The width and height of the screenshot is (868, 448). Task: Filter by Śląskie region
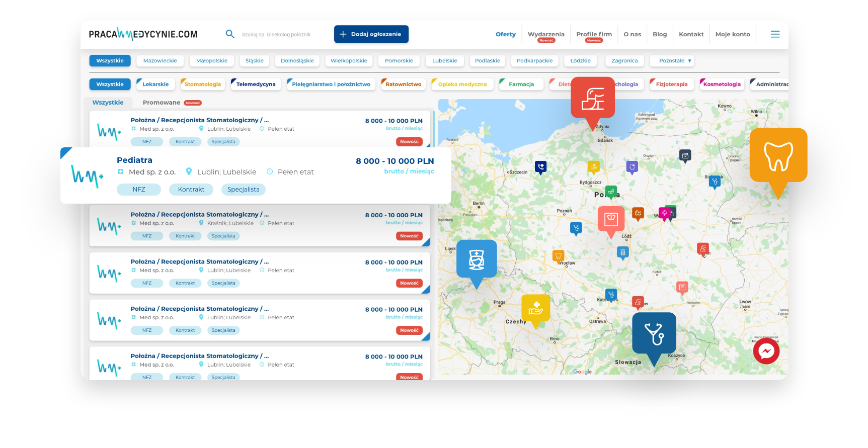[x=255, y=61]
